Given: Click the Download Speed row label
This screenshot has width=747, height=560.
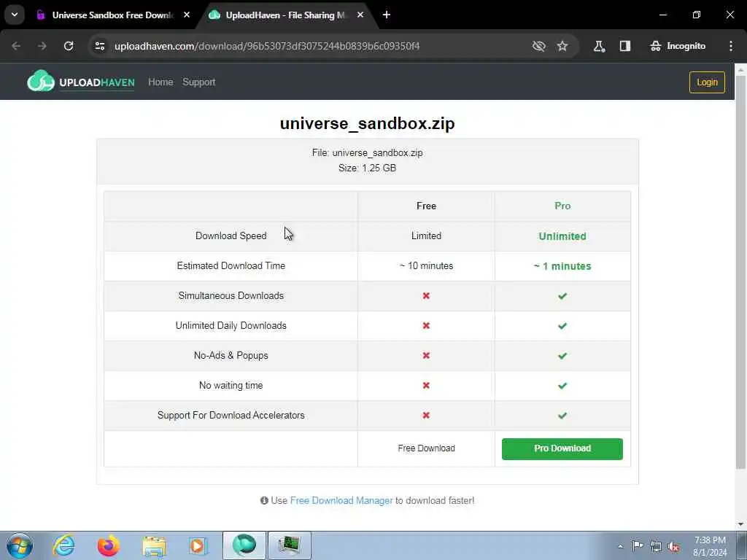Looking at the screenshot, I should (231, 236).
